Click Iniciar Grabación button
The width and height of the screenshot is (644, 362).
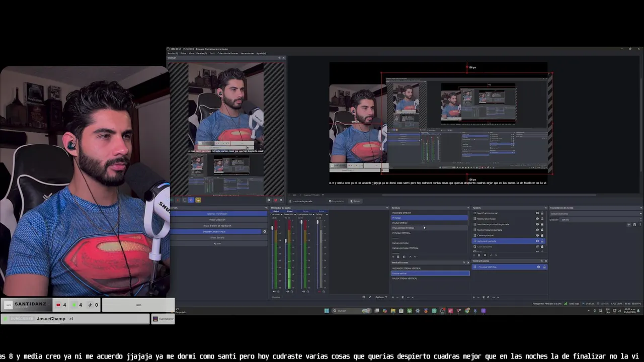(x=218, y=220)
